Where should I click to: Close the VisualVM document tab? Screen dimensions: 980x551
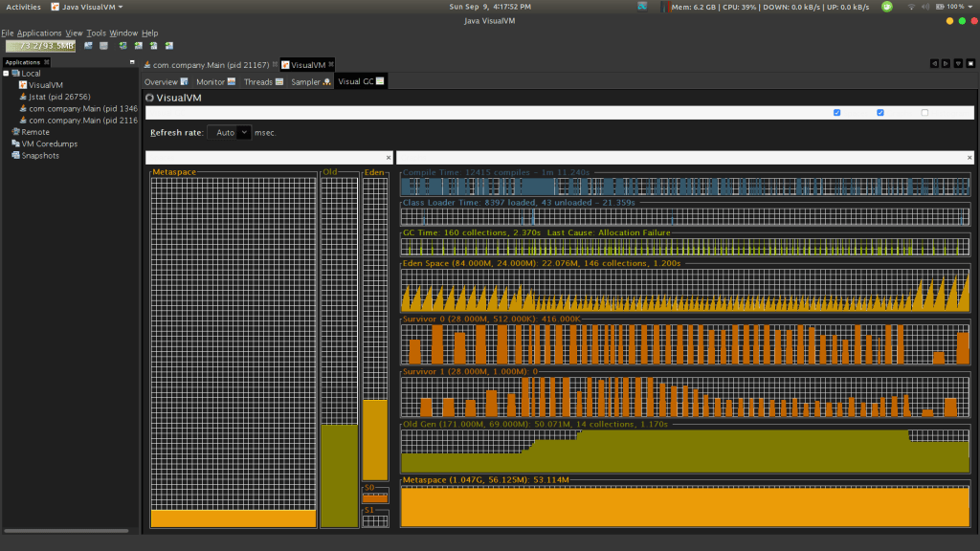point(330,65)
